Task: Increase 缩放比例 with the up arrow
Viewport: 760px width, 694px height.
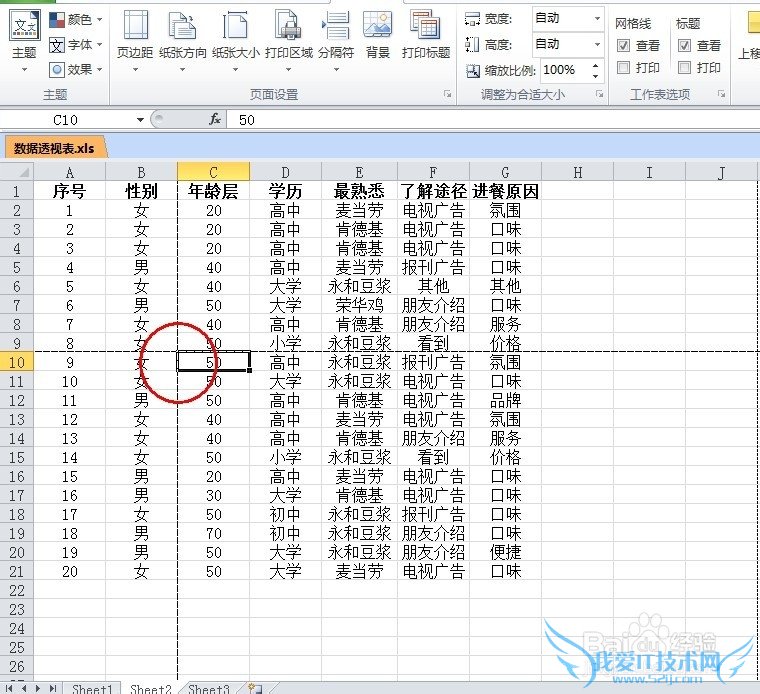Action: coord(596,65)
